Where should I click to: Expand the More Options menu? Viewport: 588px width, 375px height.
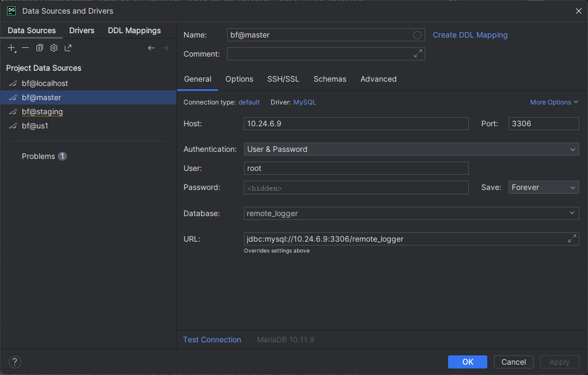tap(554, 102)
